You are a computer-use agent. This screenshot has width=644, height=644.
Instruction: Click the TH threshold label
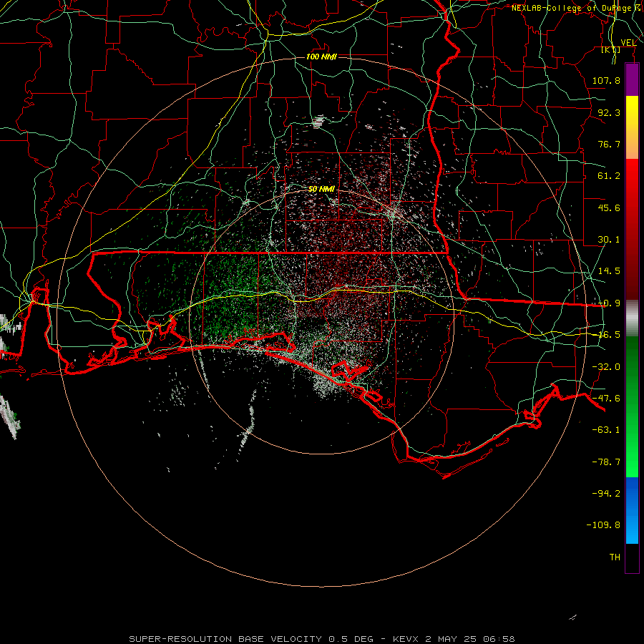615,557
